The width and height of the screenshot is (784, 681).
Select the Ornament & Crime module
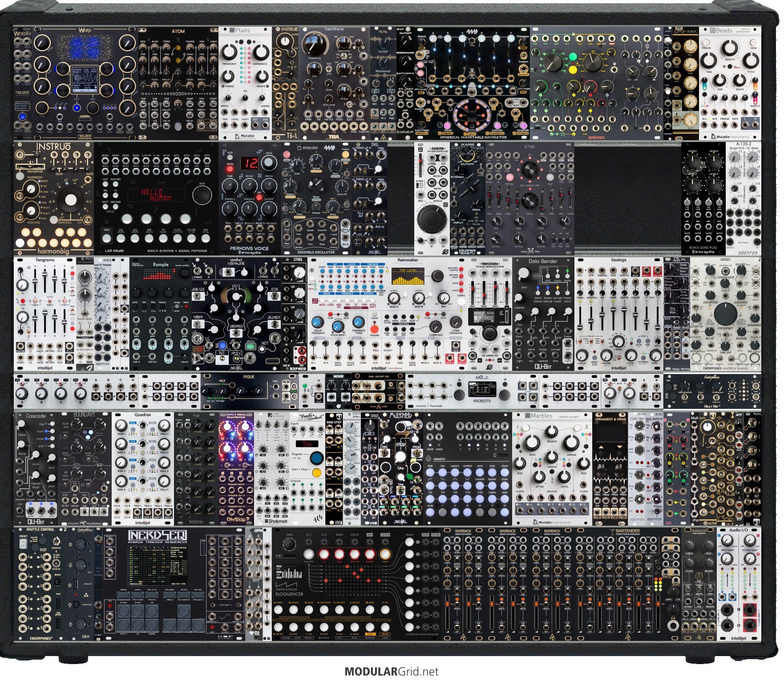tap(610, 468)
